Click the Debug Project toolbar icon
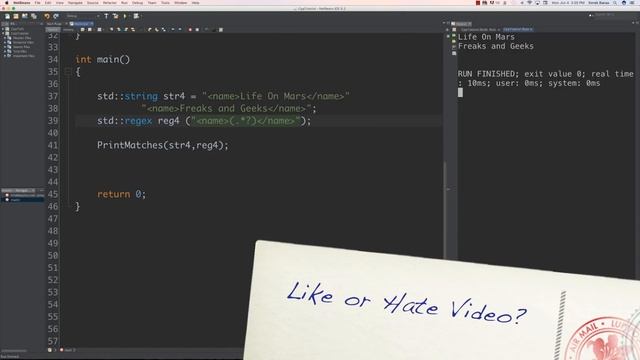640x360 pixels. (136, 16)
